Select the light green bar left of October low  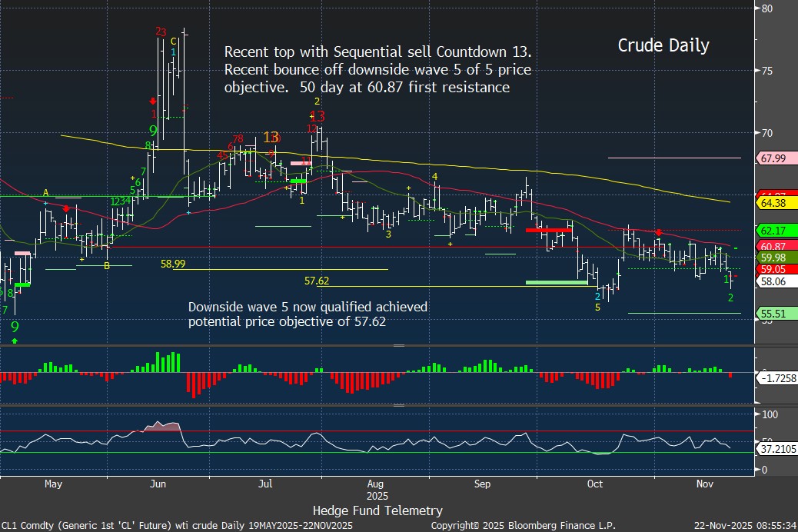coord(556,282)
